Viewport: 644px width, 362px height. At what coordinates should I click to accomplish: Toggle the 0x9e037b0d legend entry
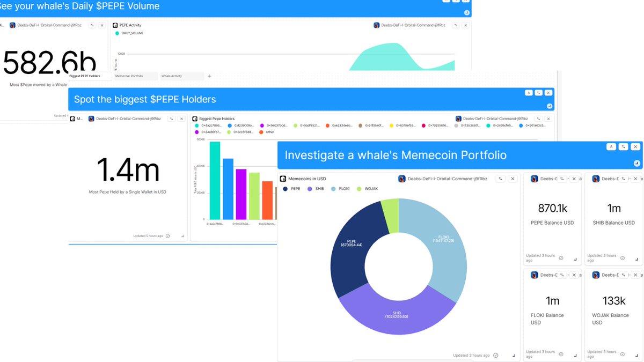click(274, 125)
